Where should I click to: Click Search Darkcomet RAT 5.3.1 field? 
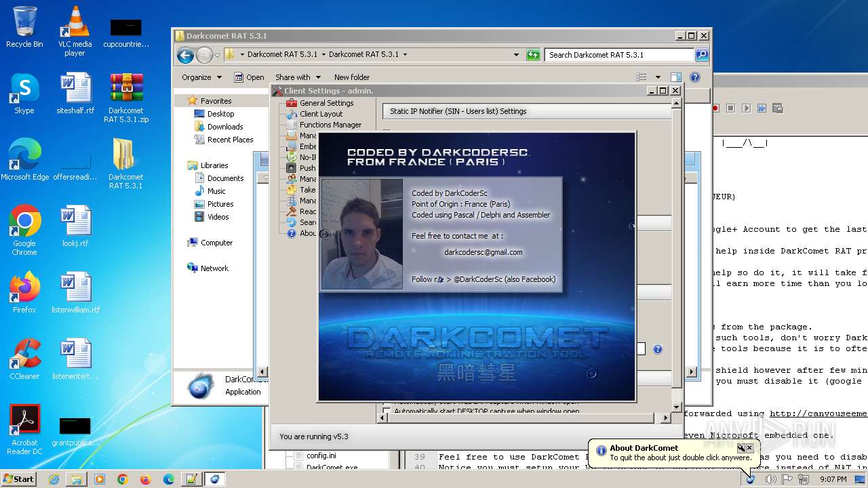(620, 55)
